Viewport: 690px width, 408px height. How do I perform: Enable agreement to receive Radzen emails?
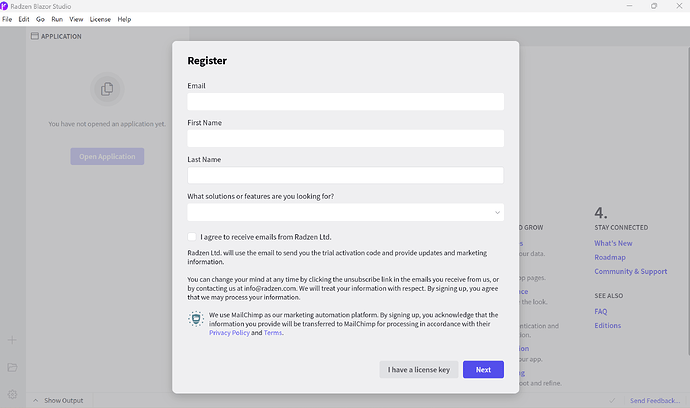[x=192, y=237]
